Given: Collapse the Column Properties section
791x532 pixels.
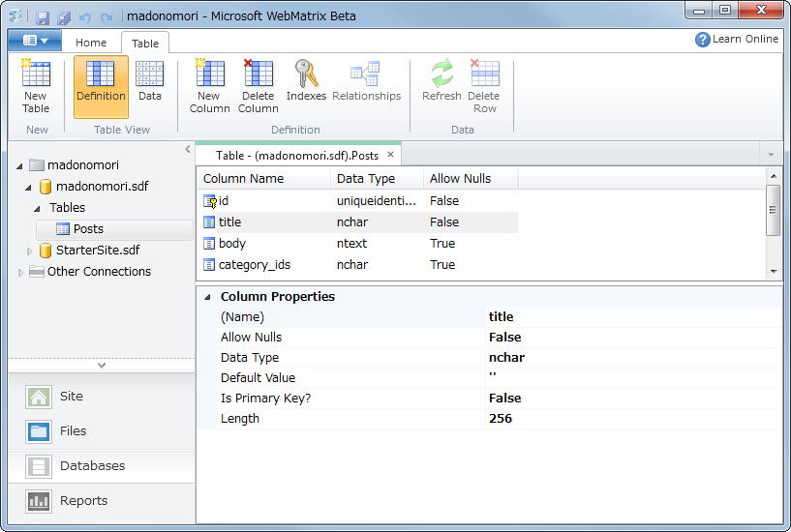Looking at the screenshot, I should point(207,297).
